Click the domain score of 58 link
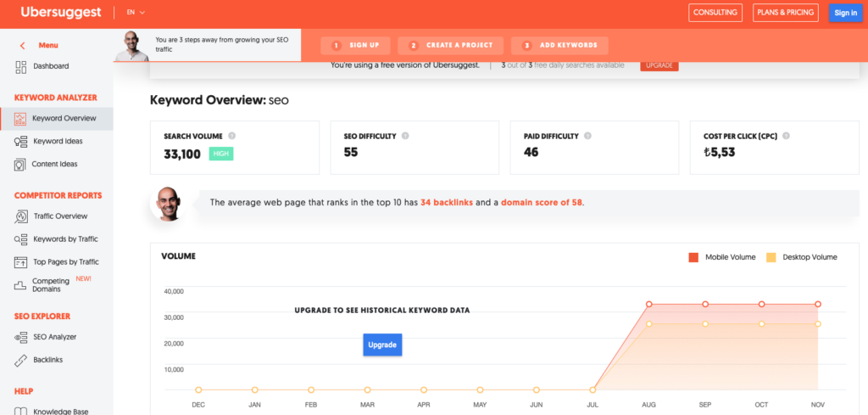The height and width of the screenshot is (415, 868). point(542,203)
